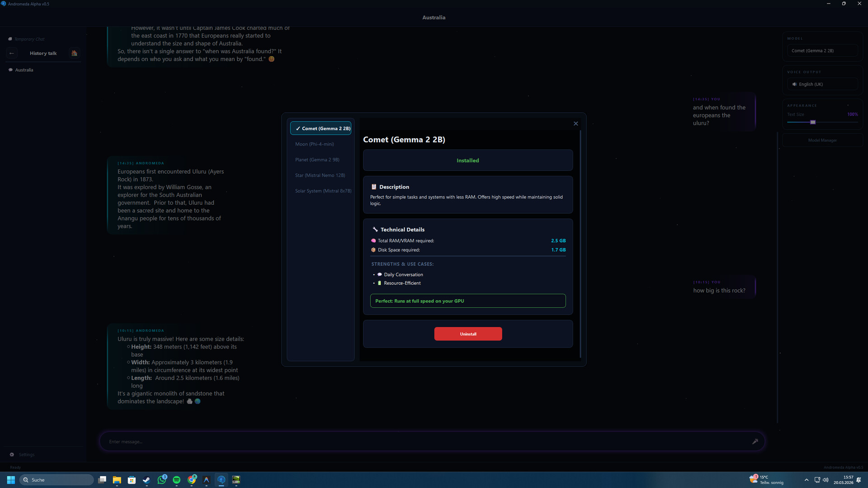Select the Comet (Gemma 2 2B) model entry

321,128
